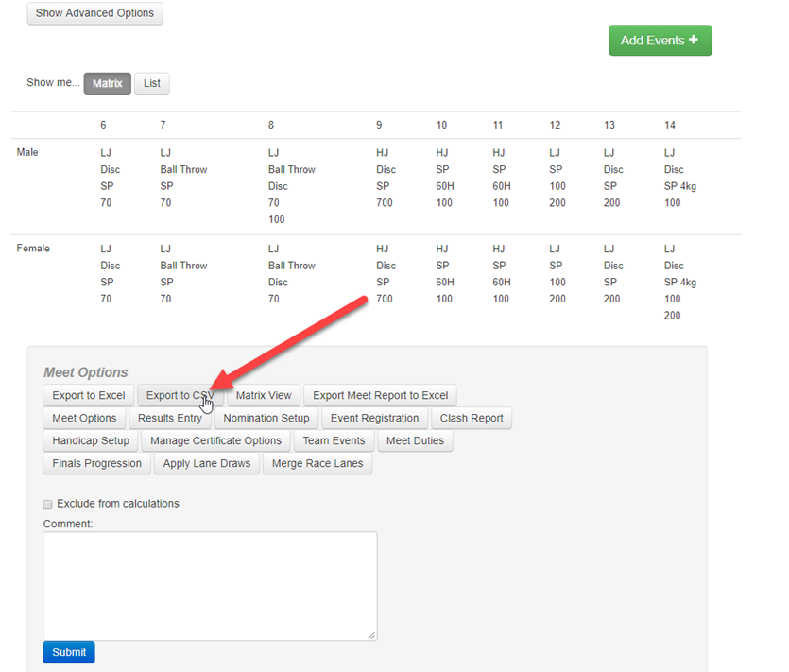Viewport: 789px width, 672px height.
Task: Switch the Show me view to List
Action: coord(151,83)
